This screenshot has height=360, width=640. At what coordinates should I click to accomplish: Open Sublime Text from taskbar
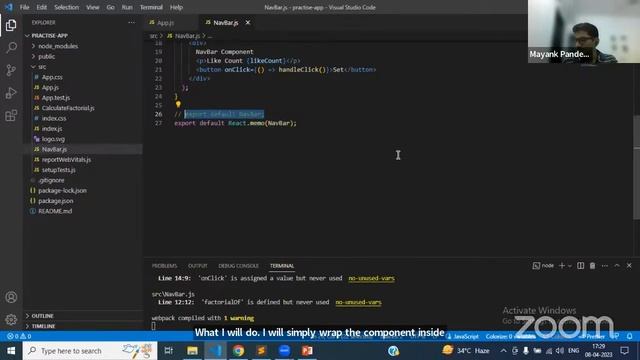[x=261, y=351]
